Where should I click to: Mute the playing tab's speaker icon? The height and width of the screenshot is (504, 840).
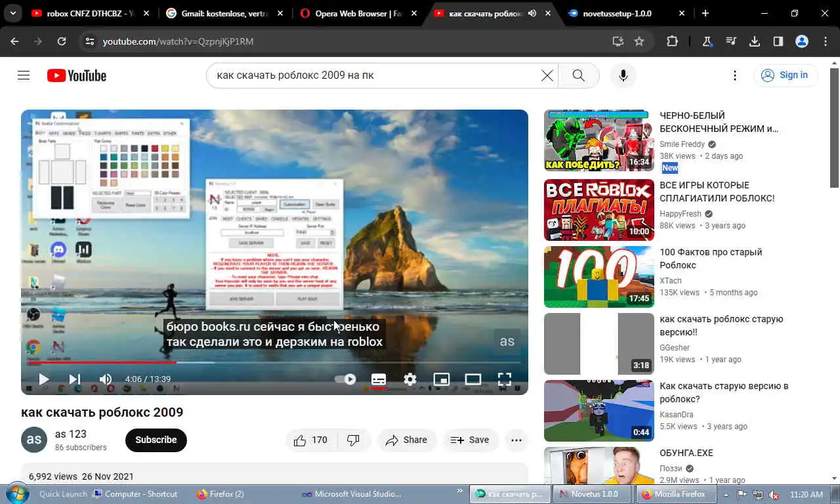tap(532, 13)
